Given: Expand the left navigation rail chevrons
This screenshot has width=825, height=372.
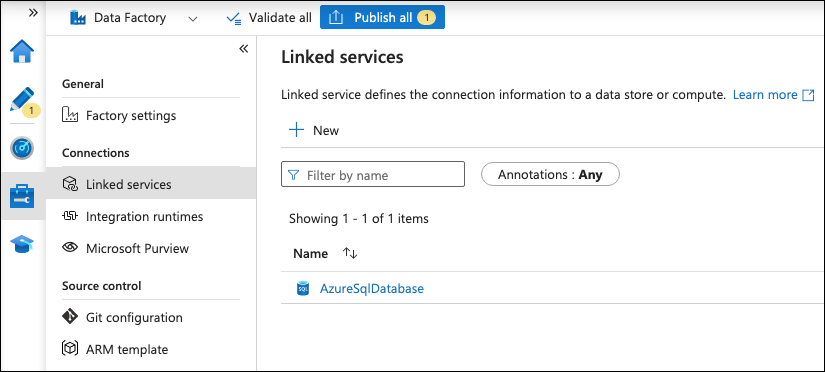Looking at the screenshot, I should pyautogui.click(x=33, y=13).
